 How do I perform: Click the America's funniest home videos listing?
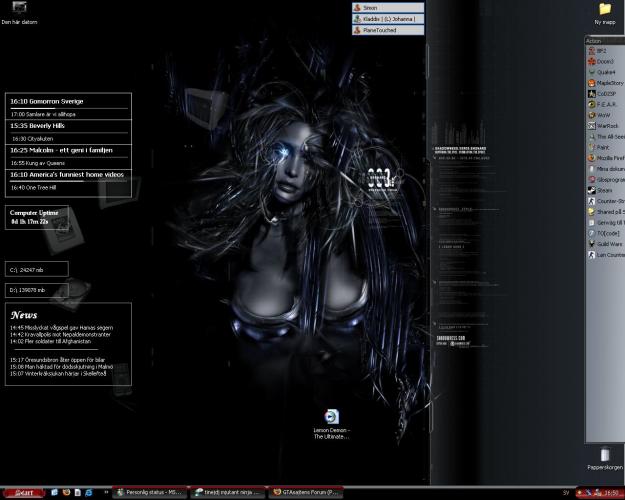[x=68, y=174]
